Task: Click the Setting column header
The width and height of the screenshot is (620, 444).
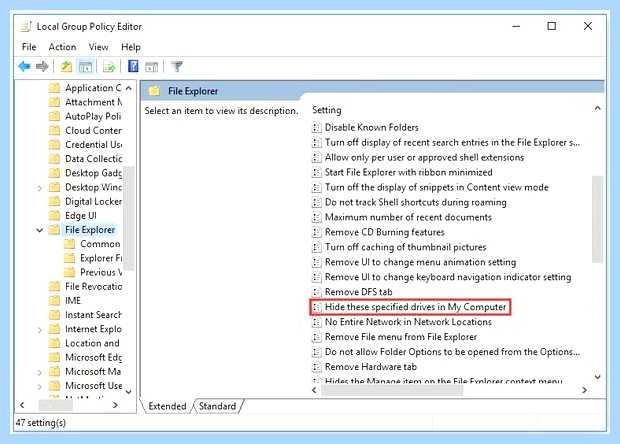Action: click(x=327, y=110)
